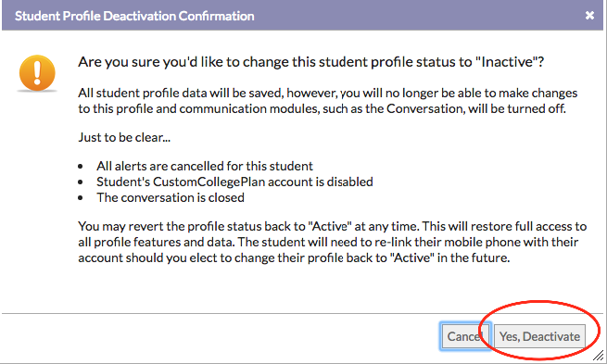Click the orange exclamation warning icon

[x=37, y=73]
